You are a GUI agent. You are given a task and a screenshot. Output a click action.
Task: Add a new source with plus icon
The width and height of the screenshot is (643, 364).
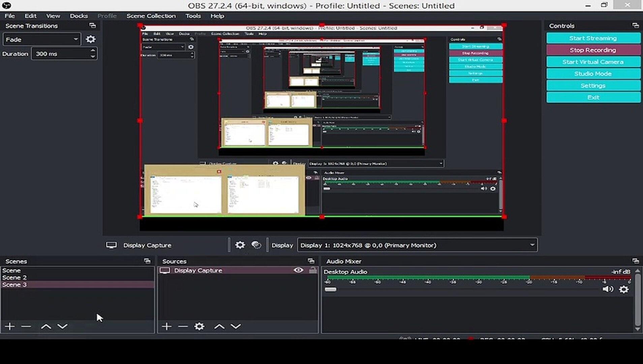166,326
